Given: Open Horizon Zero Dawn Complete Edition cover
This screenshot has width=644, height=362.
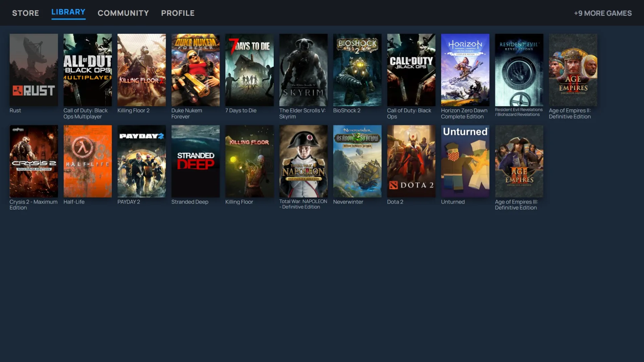Looking at the screenshot, I should 465,70.
